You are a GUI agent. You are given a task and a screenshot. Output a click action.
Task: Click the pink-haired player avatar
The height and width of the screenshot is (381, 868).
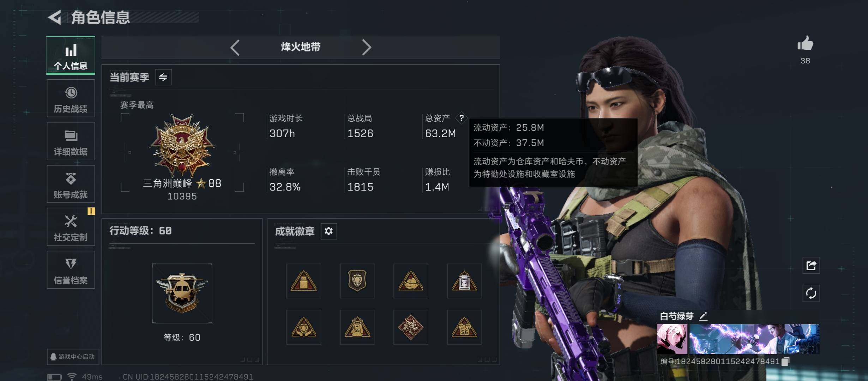tap(672, 339)
